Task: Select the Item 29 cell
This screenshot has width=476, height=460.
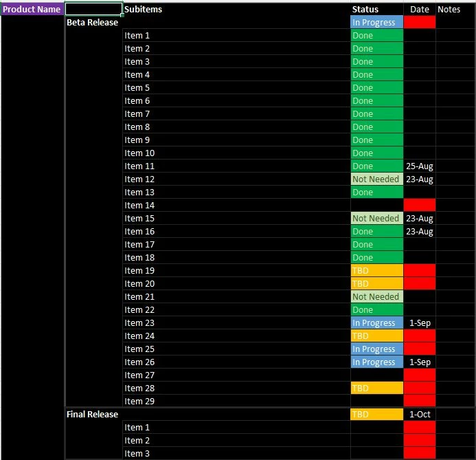Action: pyautogui.click(x=236, y=402)
